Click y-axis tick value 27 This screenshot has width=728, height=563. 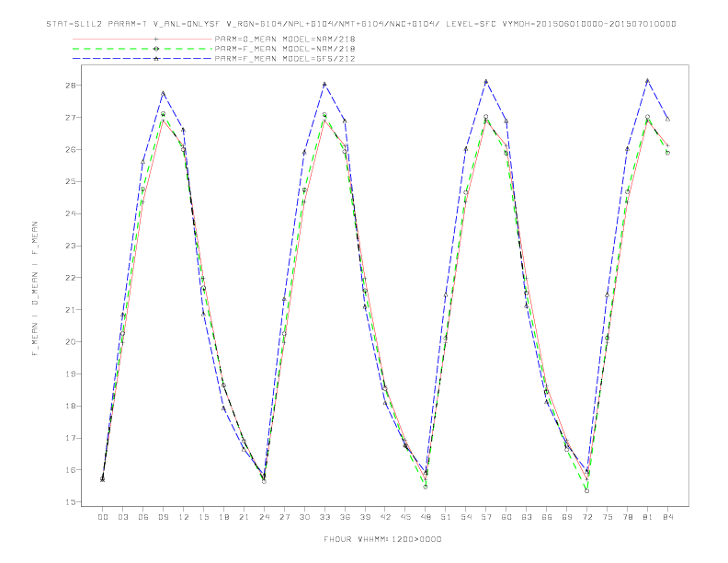click(72, 118)
